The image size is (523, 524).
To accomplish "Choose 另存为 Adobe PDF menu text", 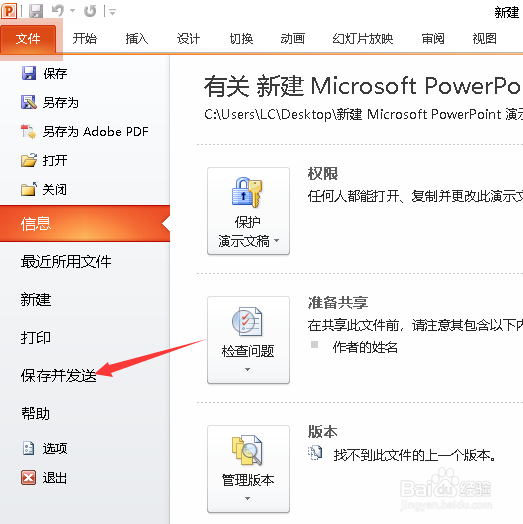I will 96,132.
